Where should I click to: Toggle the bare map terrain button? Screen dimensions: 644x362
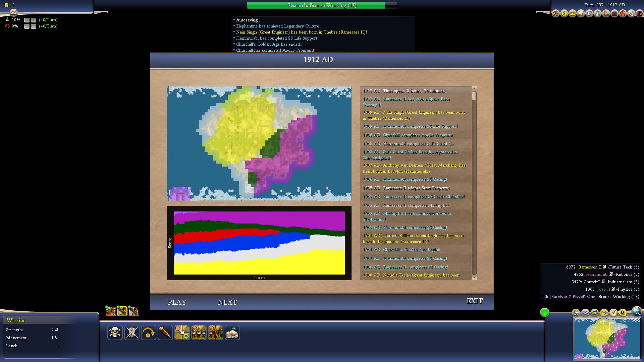[x=595, y=313]
